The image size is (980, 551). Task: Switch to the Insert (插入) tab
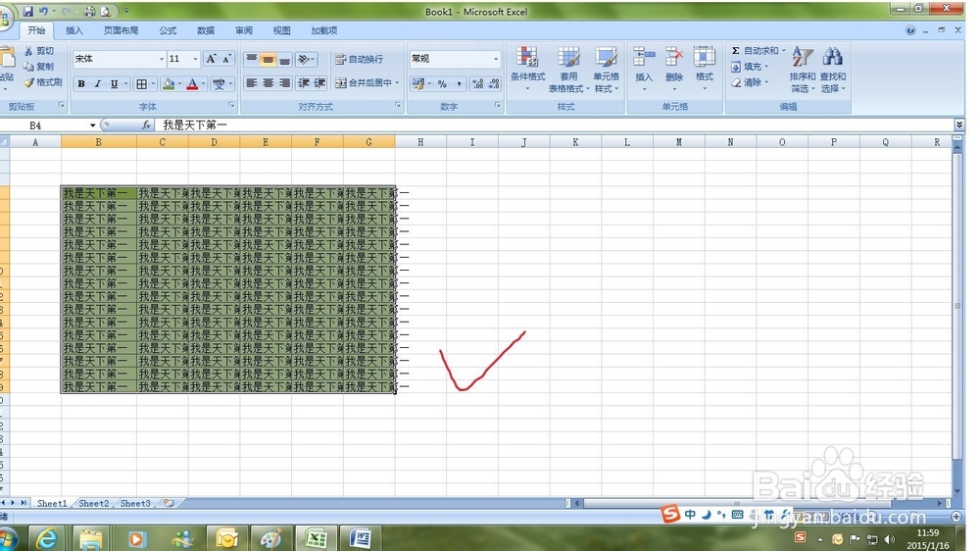(x=73, y=30)
